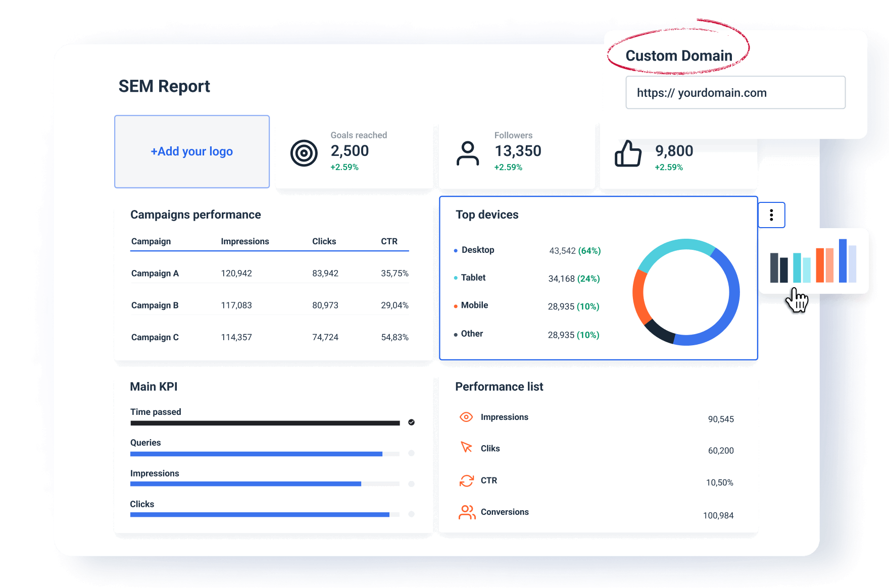Click the Goals reached target icon
The height and width of the screenshot is (588, 889).
(303, 152)
